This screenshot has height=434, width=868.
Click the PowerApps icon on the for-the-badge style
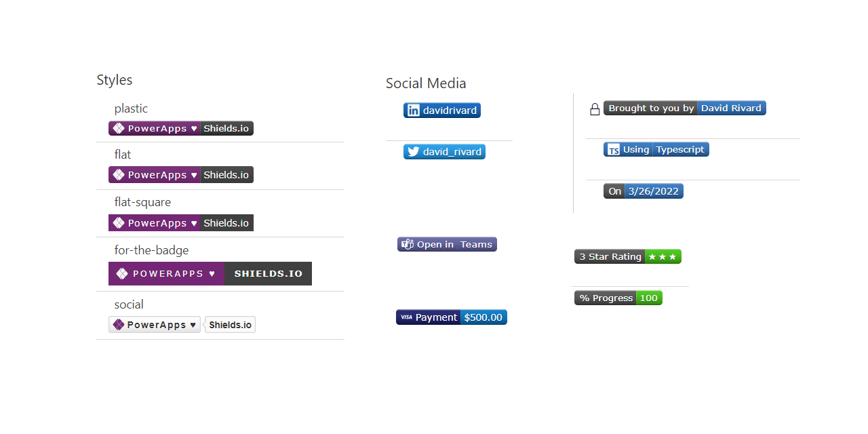coord(121,273)
